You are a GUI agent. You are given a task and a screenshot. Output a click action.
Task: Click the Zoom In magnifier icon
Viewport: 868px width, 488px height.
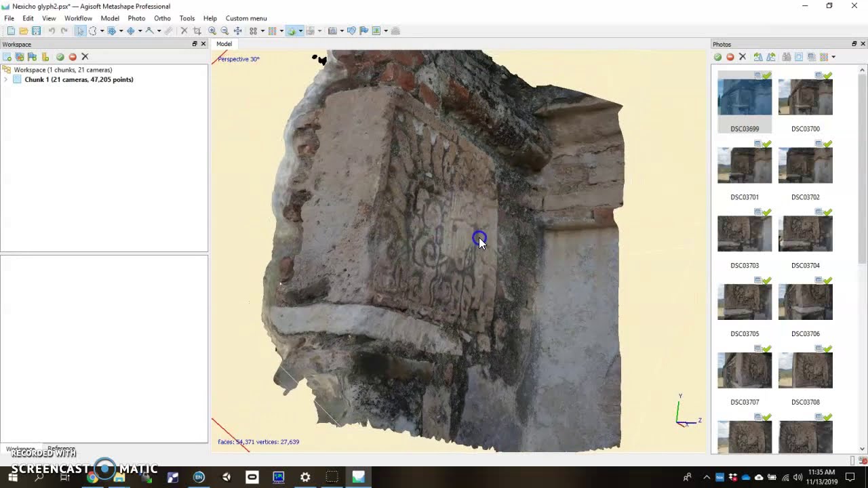212,30
